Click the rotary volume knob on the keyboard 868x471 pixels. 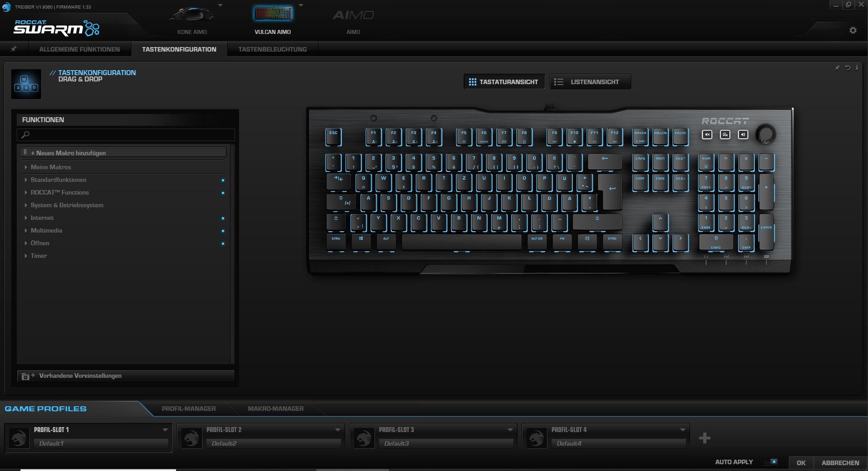click(x=766, y=134)
